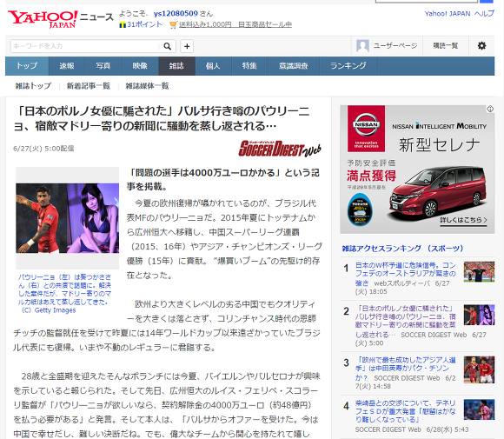Image resolution: width=504 pixels, height=439 pixels.
Task: Click the Soccer Digest Web logo
Action: [280, 149]
